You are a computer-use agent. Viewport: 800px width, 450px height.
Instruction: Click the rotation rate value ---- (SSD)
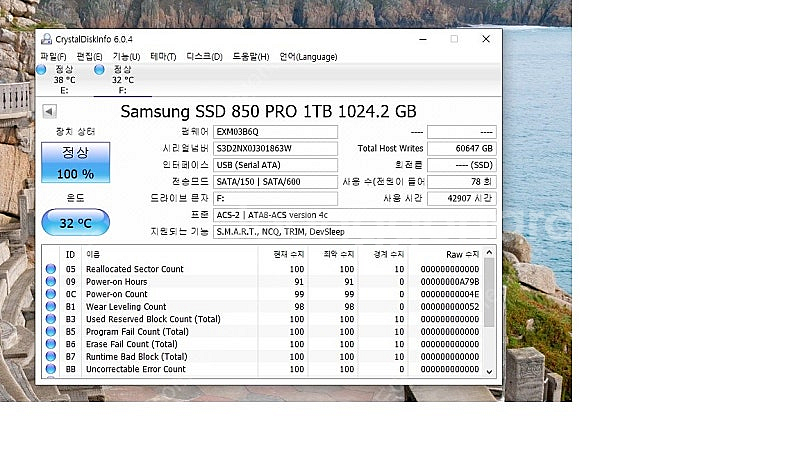[461, 165]
